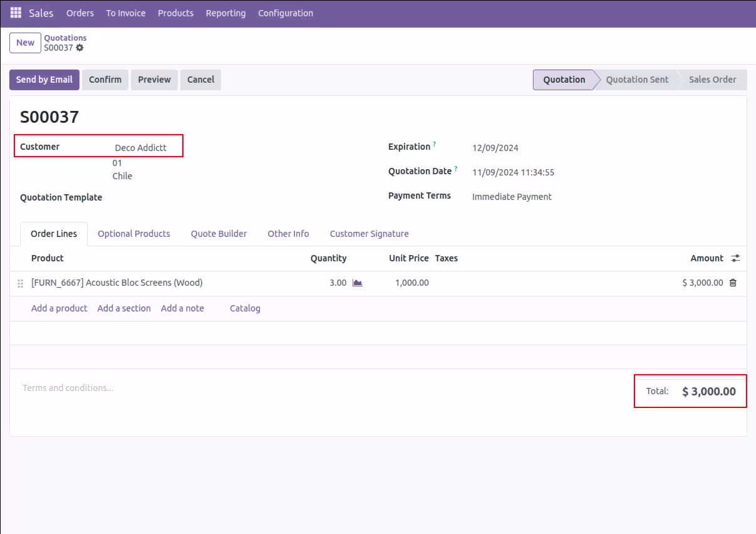Select the Quotation status stage
This screenshot has height=534, width=756.
(x=564, y=80)
